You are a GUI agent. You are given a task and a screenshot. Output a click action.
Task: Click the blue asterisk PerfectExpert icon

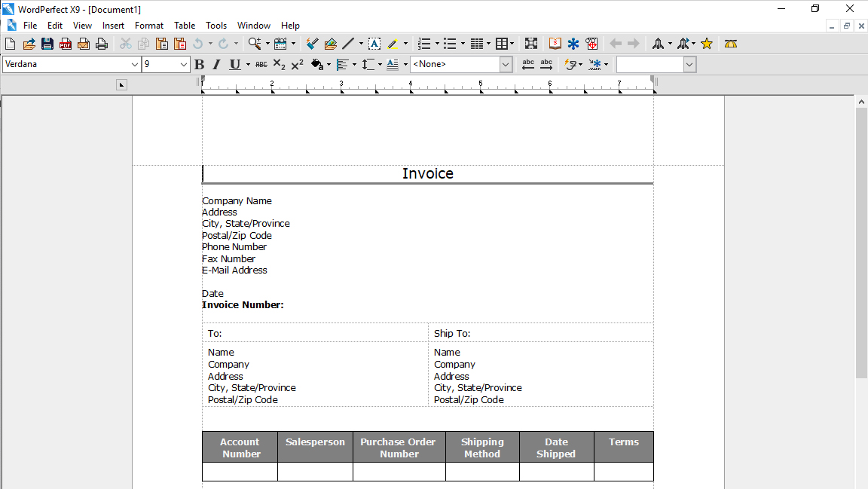click(573, 44)
